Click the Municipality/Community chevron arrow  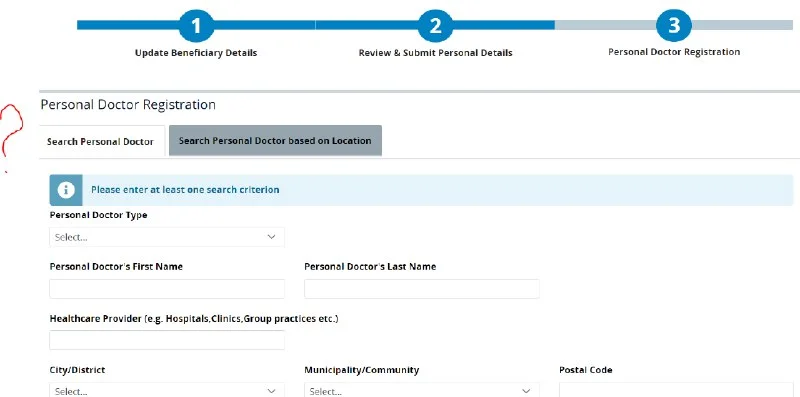pyautogui.click(x=526, y=391)
